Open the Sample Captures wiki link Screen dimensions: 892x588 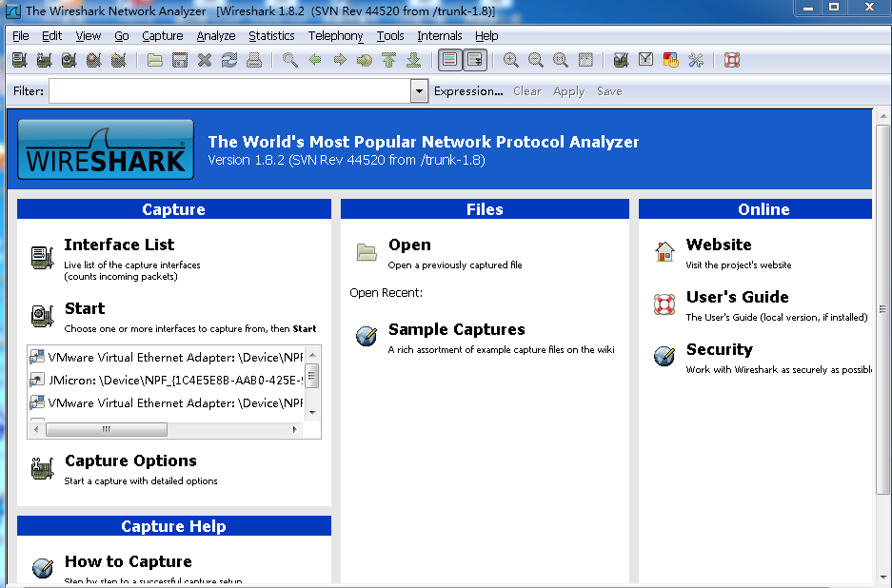[x=457, y=329]
